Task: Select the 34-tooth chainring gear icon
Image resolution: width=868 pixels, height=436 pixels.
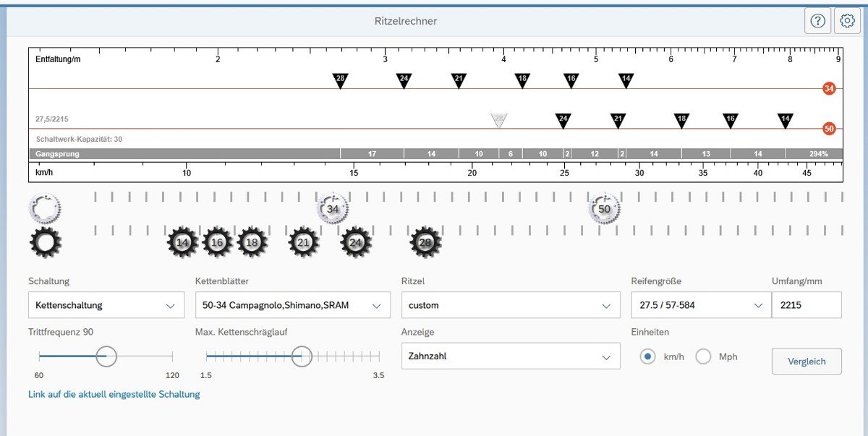Action: [333, 209]
